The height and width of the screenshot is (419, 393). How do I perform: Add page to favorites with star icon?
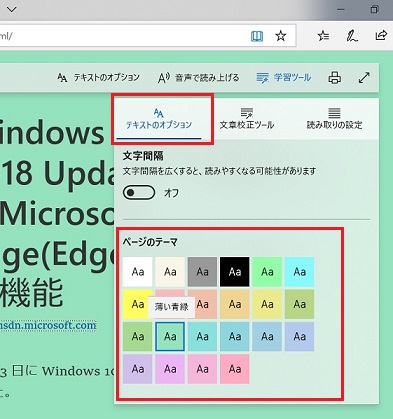[281, 36]
